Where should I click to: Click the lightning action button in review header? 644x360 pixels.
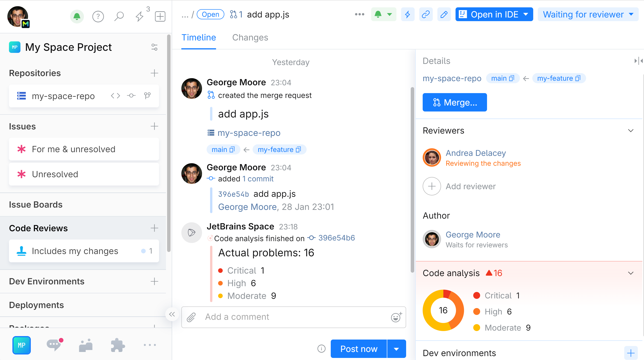click(407, 14)
